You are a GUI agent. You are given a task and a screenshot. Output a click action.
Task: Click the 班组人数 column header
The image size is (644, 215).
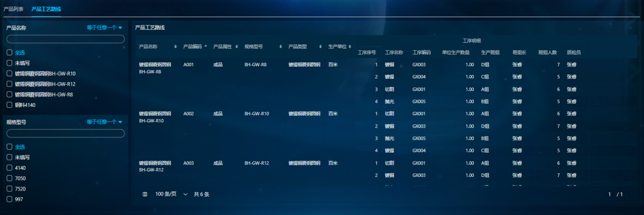tap(548, 53)
